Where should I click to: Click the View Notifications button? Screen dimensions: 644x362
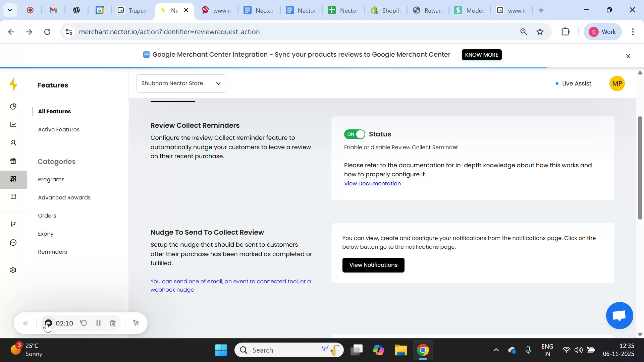click(x=373, y=265)
